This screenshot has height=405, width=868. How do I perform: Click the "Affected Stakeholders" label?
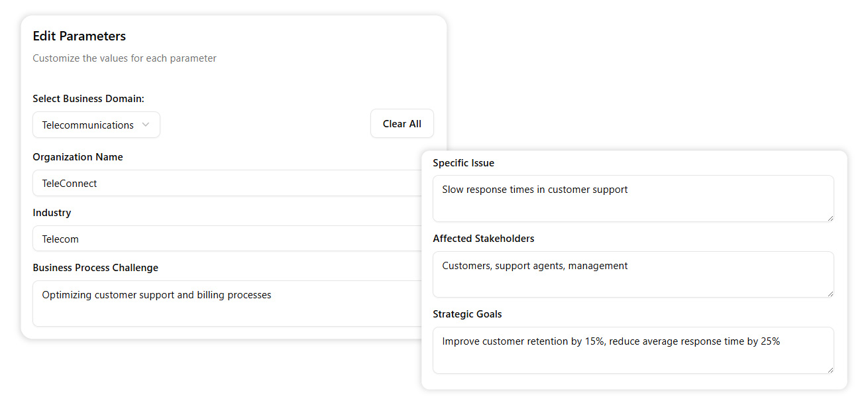coord(483,239)
